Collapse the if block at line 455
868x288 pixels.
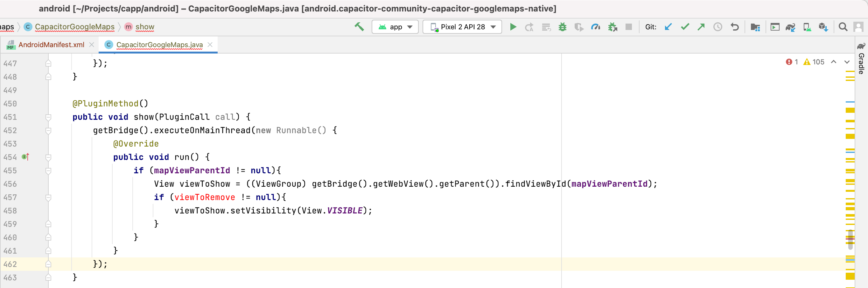click(x=48, y=171)
